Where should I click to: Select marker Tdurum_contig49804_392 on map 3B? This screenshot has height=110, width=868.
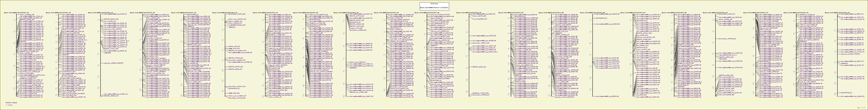tap(318, 14)
